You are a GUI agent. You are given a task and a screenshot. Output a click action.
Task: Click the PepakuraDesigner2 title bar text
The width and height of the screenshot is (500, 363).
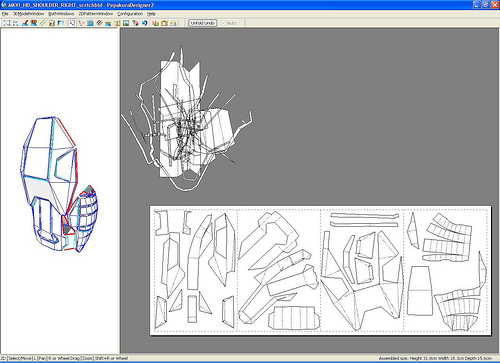coord(130,5)
